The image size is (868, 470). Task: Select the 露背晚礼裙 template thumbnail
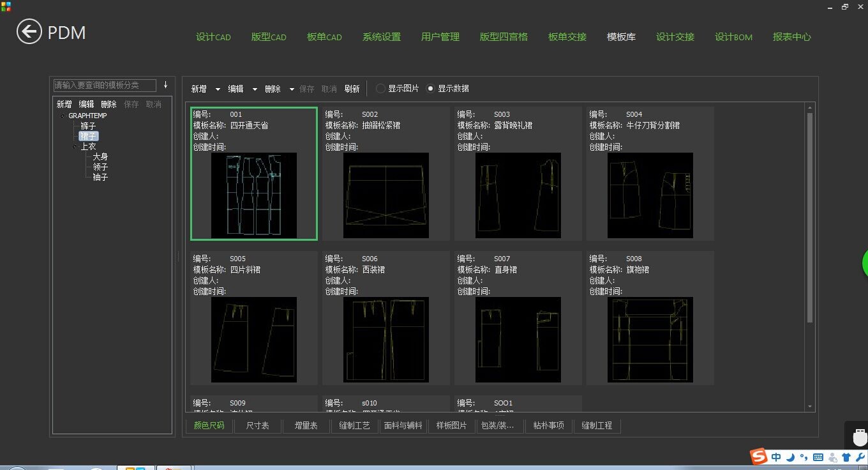[x=518, y=195]
